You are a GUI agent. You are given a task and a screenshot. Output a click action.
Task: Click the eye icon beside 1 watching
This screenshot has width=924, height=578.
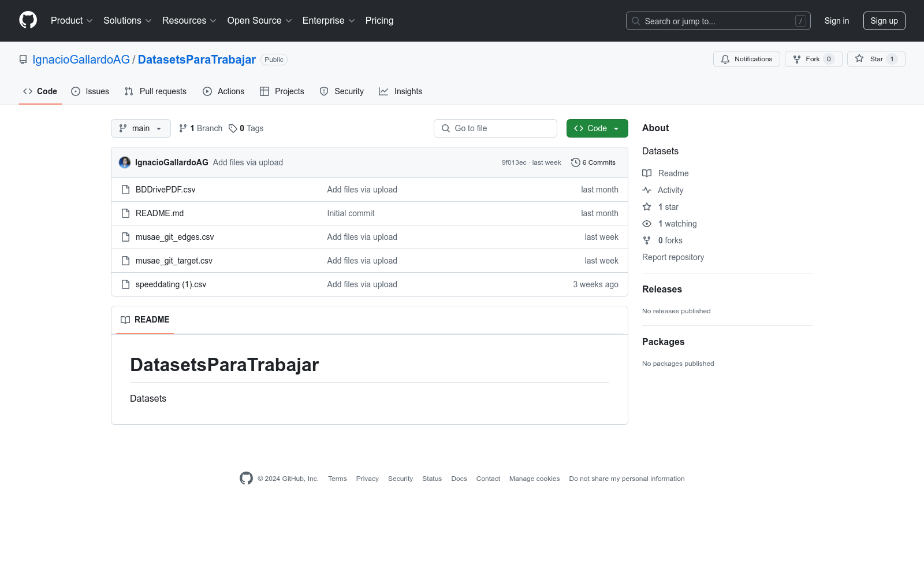(x=647, y=224)
